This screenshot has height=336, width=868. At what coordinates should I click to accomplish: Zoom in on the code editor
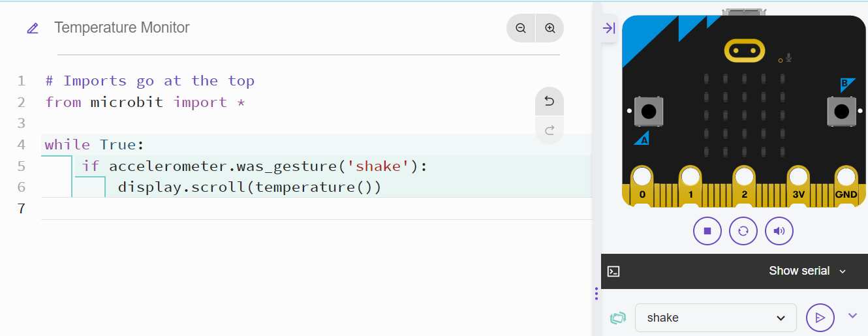550,28
